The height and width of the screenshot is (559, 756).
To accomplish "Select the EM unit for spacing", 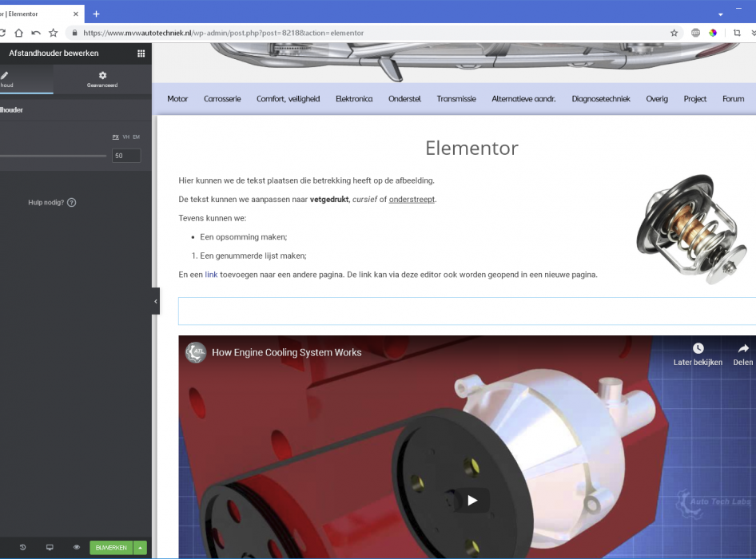I will point(137,137).
